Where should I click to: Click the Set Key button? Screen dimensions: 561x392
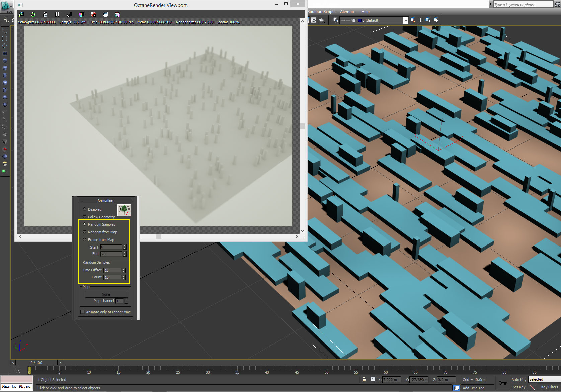click(x=519, y=387)
